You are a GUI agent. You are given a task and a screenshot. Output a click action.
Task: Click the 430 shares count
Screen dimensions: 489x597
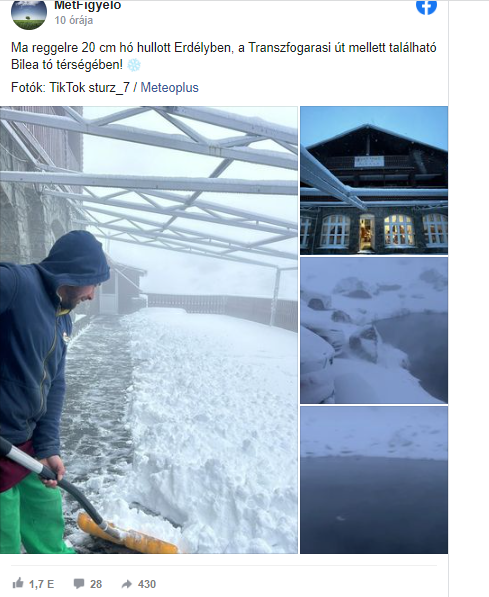tap(147, 584)
